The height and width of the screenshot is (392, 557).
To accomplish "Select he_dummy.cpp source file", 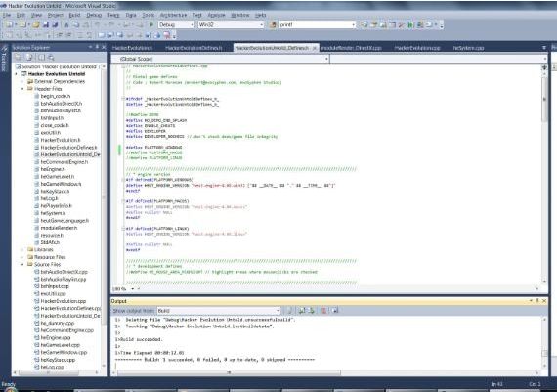I will pos(58,323).
